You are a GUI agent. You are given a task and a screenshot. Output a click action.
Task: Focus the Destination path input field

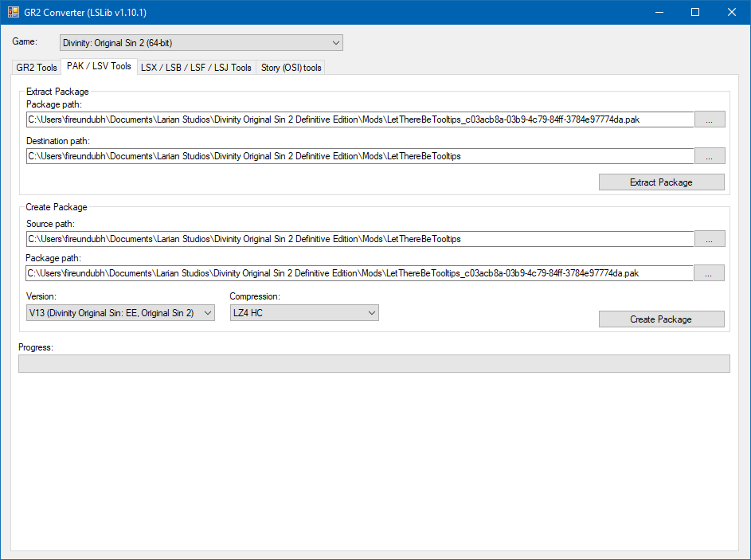[359, 156]
